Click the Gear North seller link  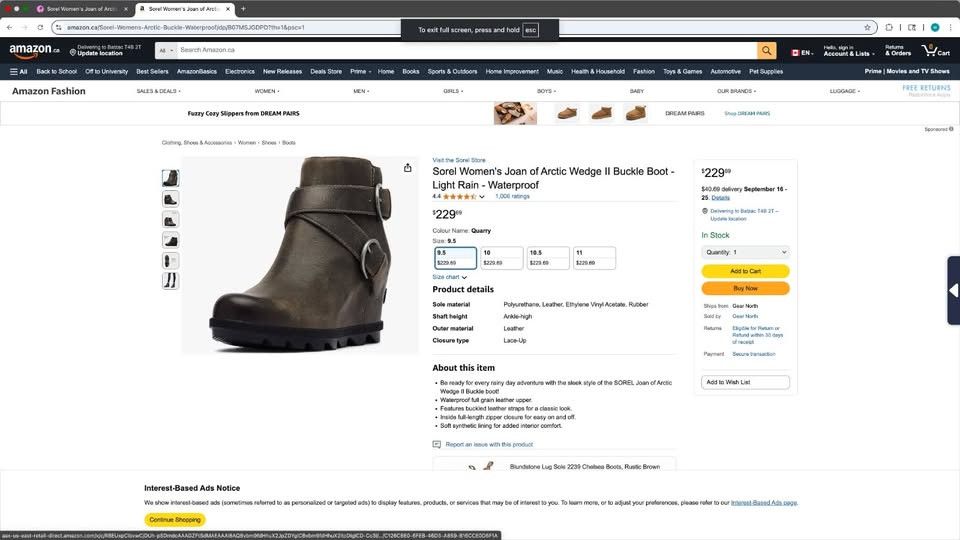(x=745, y=317)
